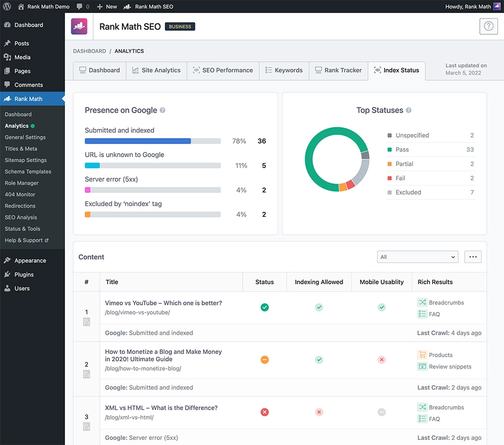The image size is (504, 445).
Task: Click the Products rich result icon
Action: click(422, 355)
